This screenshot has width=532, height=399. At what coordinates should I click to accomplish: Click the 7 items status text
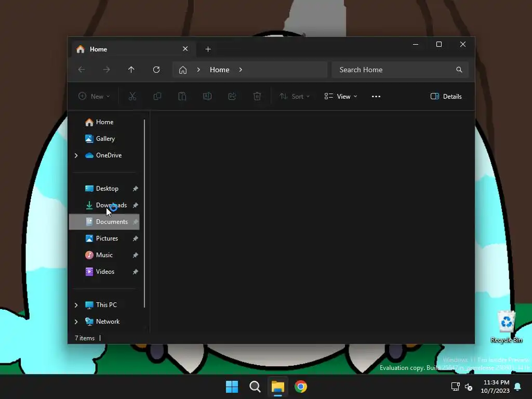(x=85, y=338)
